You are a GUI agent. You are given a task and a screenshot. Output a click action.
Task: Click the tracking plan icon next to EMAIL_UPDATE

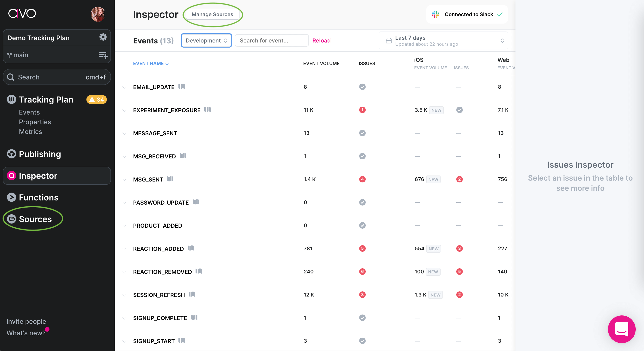[x=181, y=86]
